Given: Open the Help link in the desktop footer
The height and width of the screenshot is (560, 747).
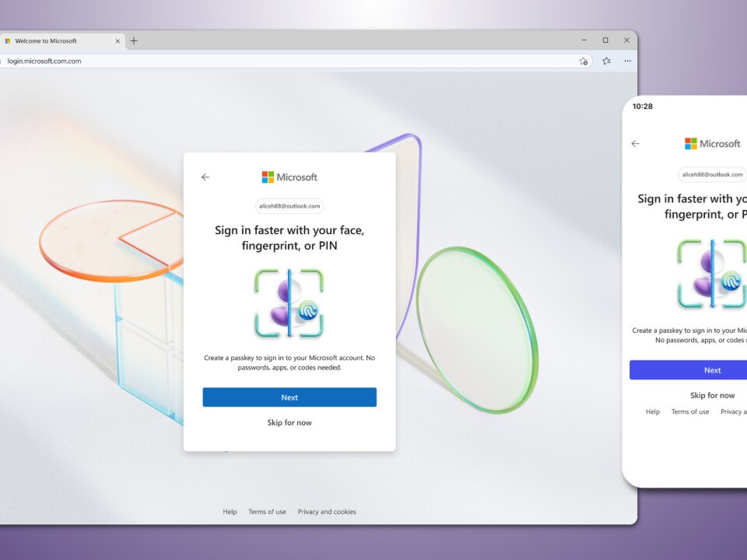Looking at the screenshot, I should click(x=230, y=512).
